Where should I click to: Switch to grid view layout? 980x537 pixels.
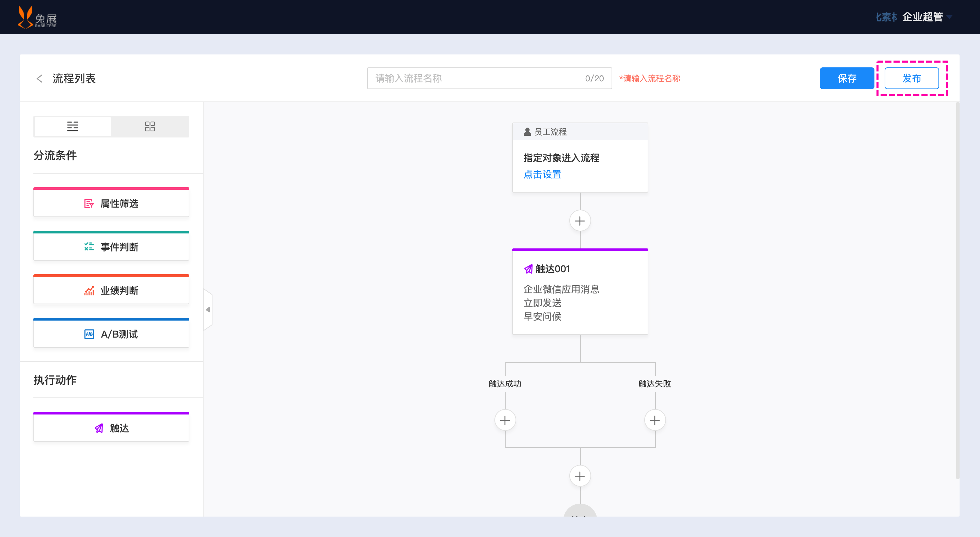[150, 126]
